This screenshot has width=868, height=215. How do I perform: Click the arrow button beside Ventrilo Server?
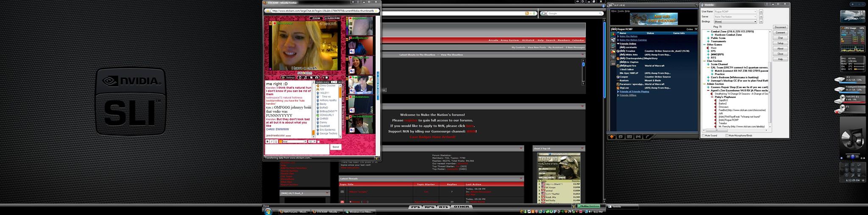pos(761,17)
